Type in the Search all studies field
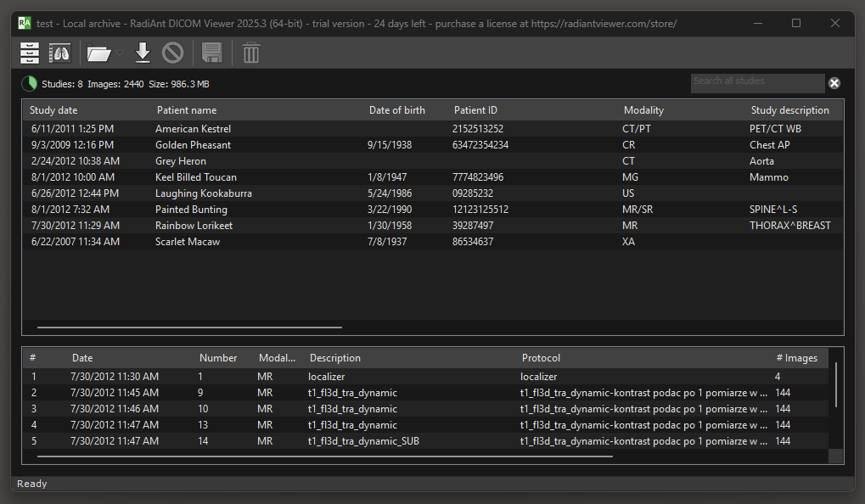 755,82
